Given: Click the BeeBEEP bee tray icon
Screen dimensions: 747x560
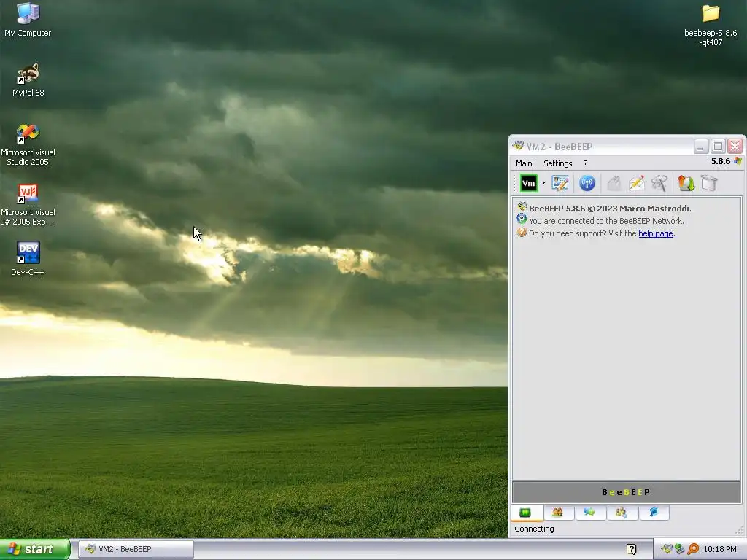Looking at the screenshot, I should [667, 549].
